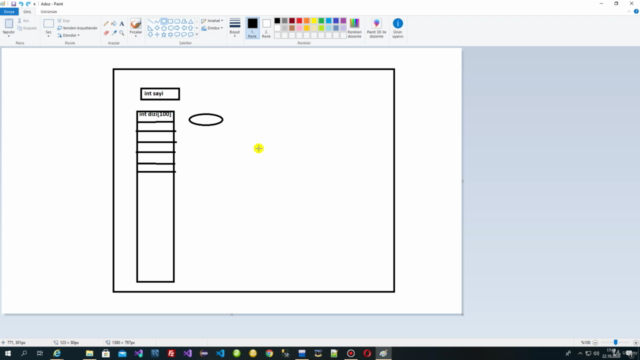The height and width of the screenshot is (360, 640).
Task: Choose the oval shape in Şekiller gallery
Action: (x=164, y=21)
